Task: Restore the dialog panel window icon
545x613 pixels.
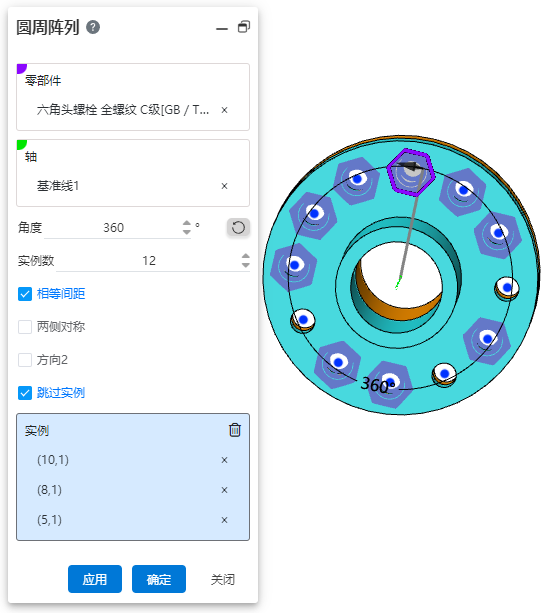Action: pos(244,27)
